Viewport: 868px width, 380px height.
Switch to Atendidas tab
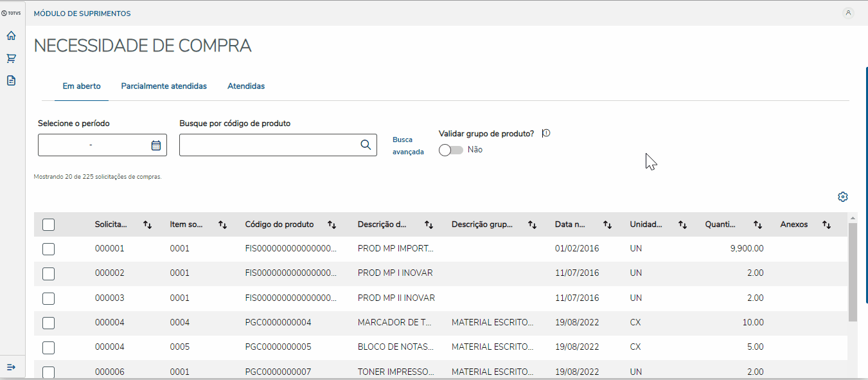(246, 86)
